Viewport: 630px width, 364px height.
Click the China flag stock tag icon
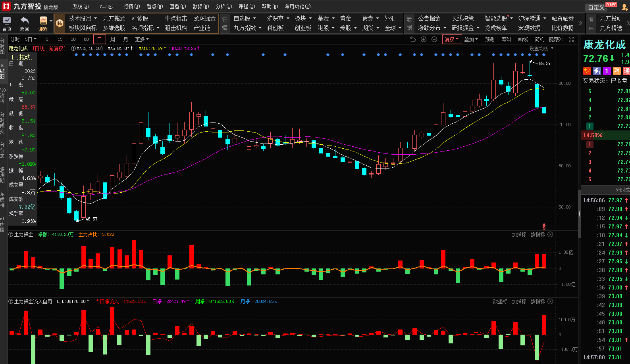(x=587, y=71)
